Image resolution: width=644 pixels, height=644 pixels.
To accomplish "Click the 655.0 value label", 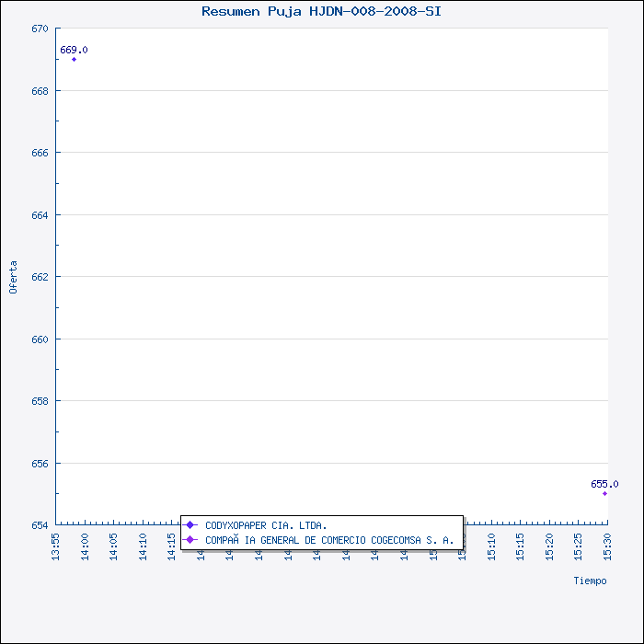I will (604, 484).
